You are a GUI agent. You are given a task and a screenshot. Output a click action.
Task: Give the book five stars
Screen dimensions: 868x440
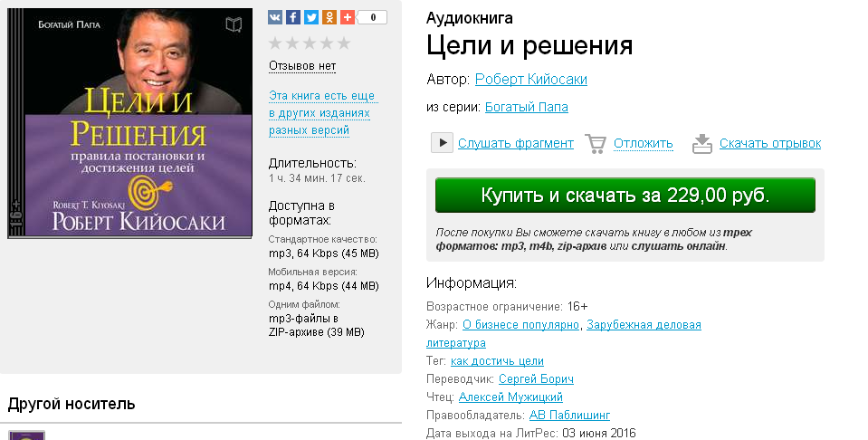tap(344, 43)
